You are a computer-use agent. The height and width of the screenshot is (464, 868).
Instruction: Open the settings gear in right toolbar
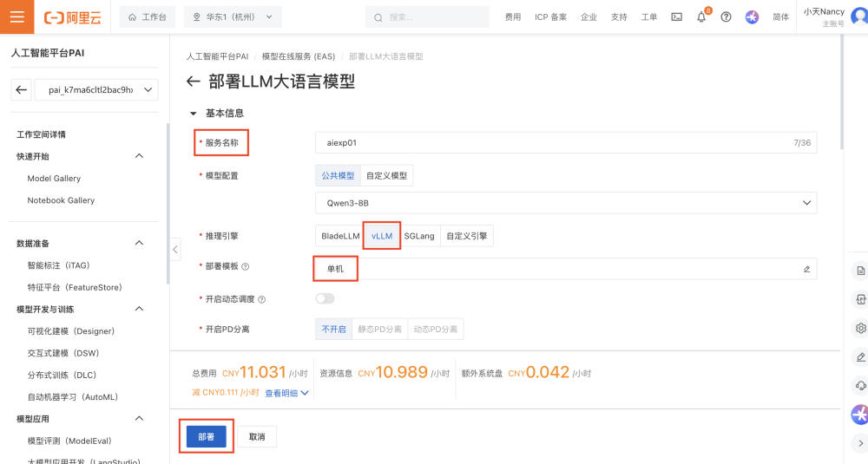(860, 328)
